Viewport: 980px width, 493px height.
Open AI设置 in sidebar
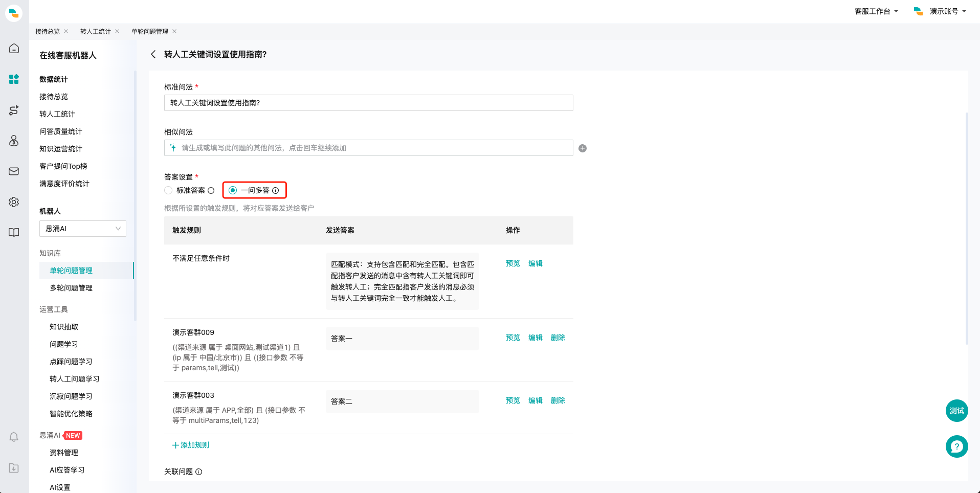60,487
